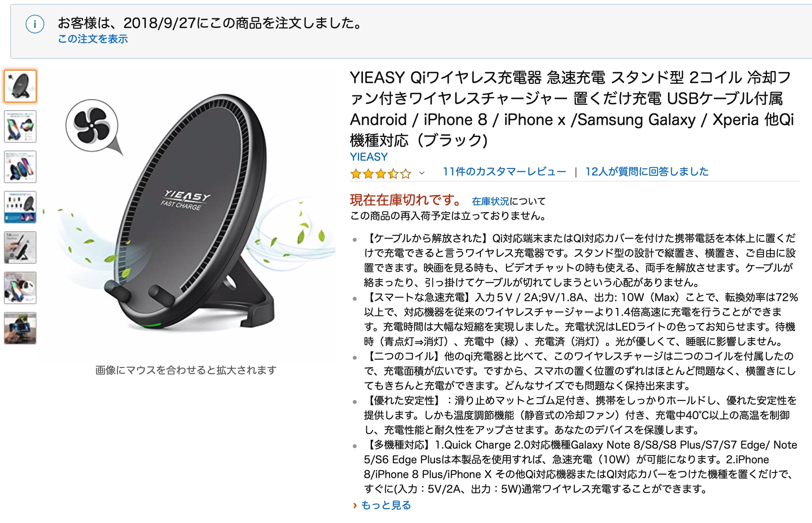
Task: Click the star rating icons
Action: 381,173
